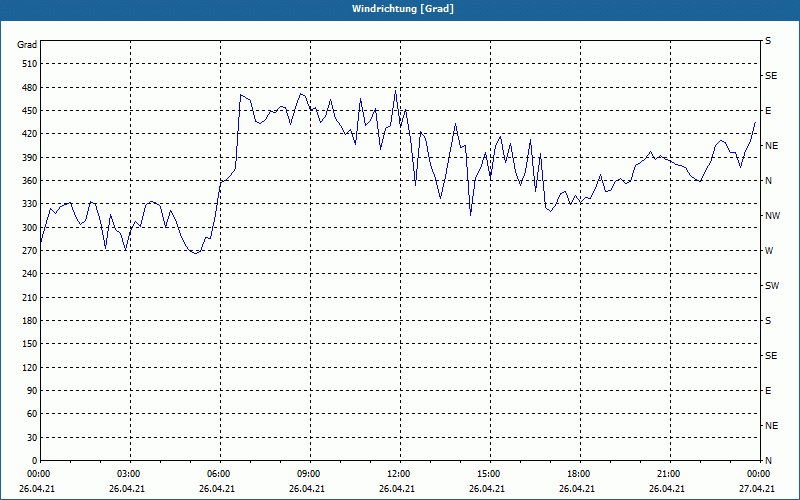
Task: Pick the "150" y-axis value
Action: point(30,344)
